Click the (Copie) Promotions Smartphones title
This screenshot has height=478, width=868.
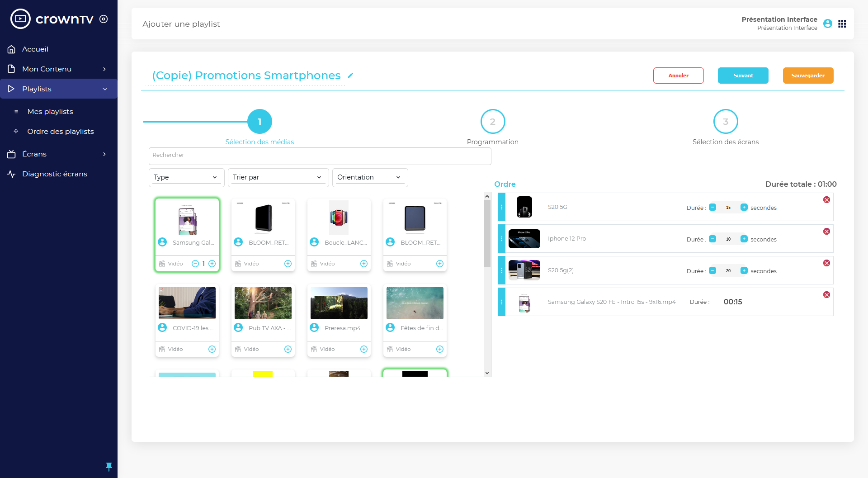coord(246,76)
